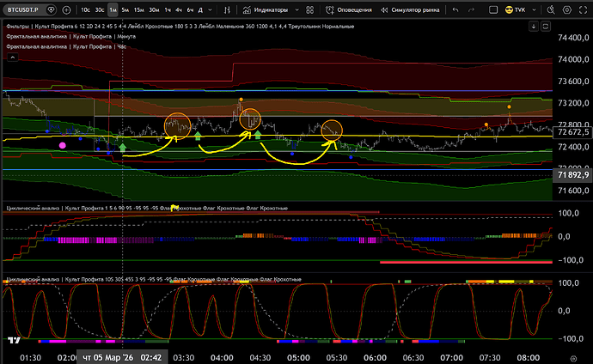The height and width of the screenshot is (364, 593).
Task: Expand the symbol watchlist icon inside BTCUSDT.P
Action: (52, 11)
